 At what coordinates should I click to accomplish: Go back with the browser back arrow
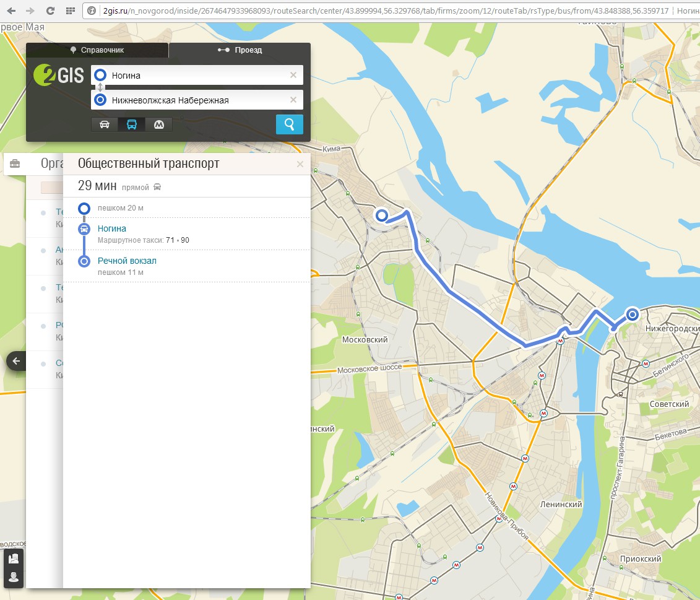[12, 11]
